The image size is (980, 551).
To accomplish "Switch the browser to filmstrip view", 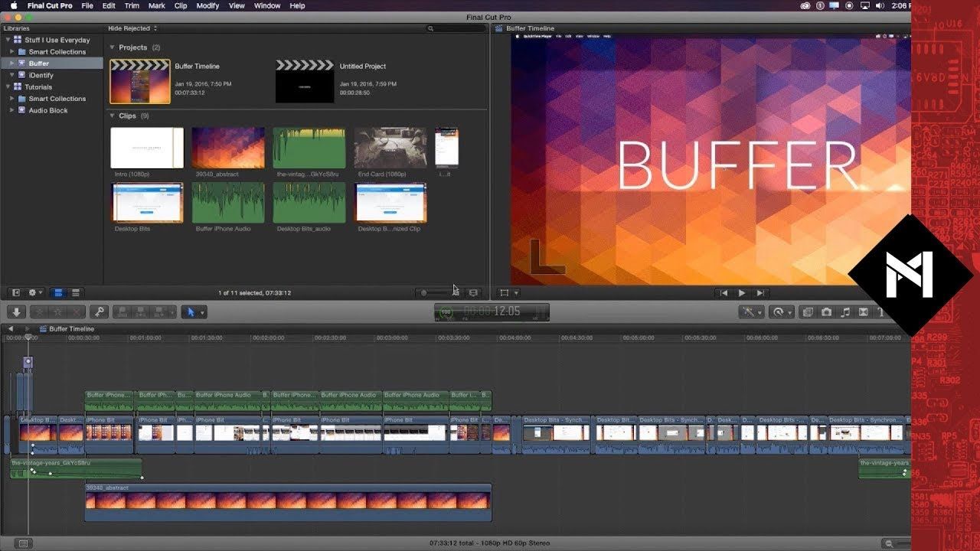I will click(x=57, y=293).
